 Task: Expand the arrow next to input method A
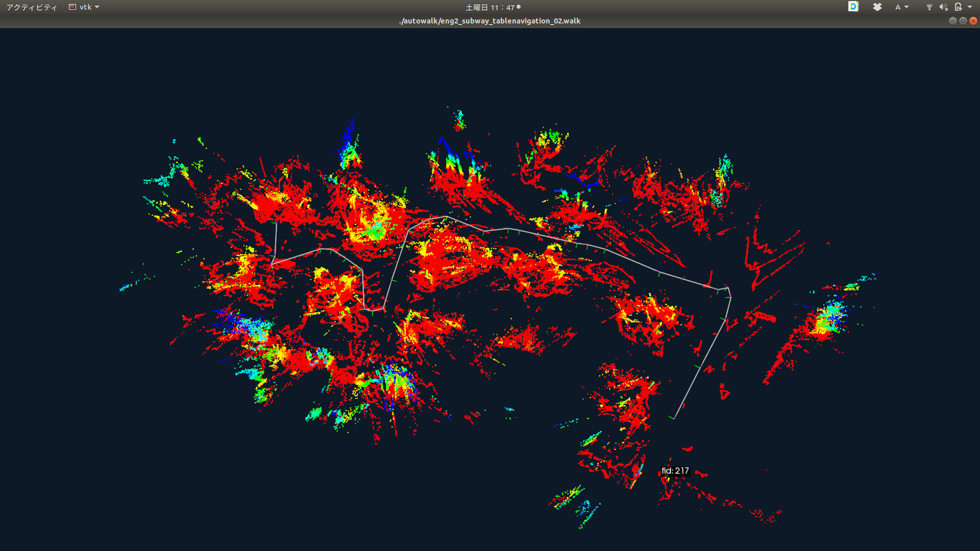(906, 7)
